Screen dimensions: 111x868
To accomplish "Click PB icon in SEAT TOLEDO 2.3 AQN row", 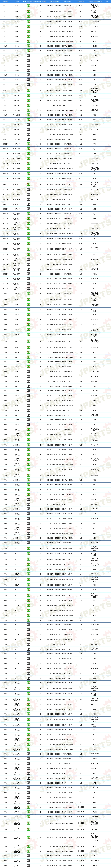I will click(29, 120).
